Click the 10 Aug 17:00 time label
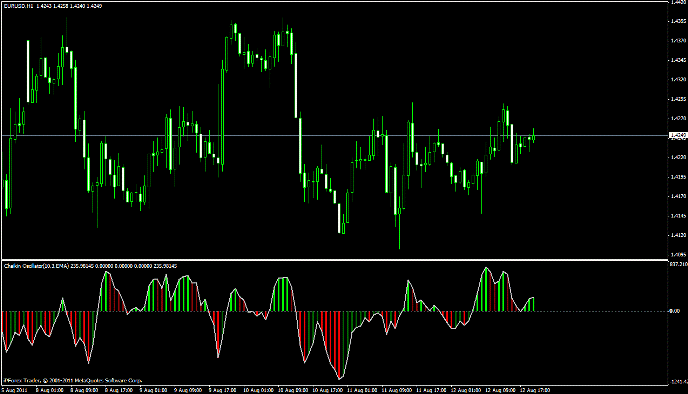 click(327, 390)
